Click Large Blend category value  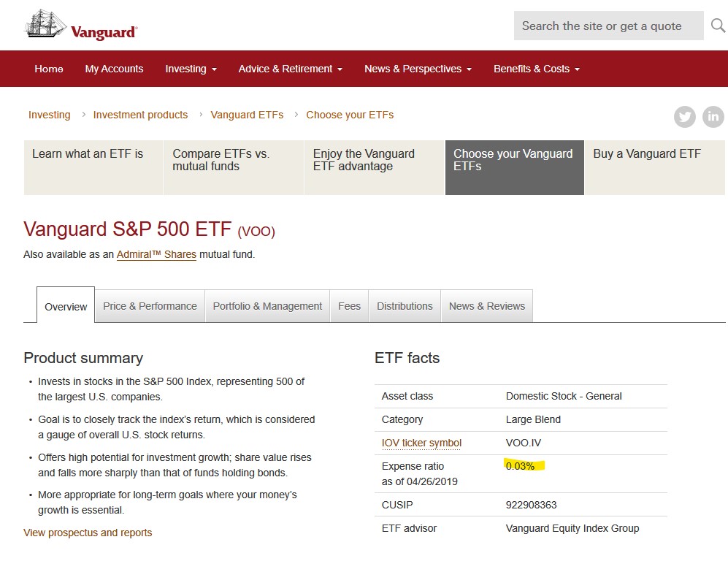[533, 419]
